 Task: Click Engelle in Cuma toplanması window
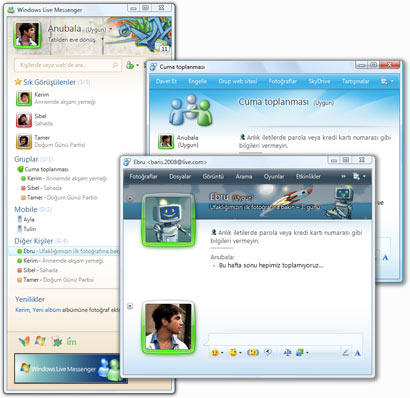pos(198,81)
